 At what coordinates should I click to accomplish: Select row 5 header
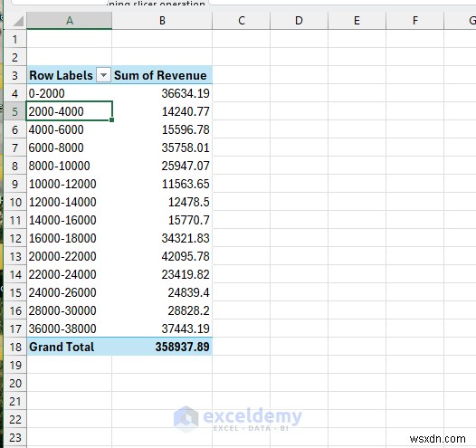15,111
